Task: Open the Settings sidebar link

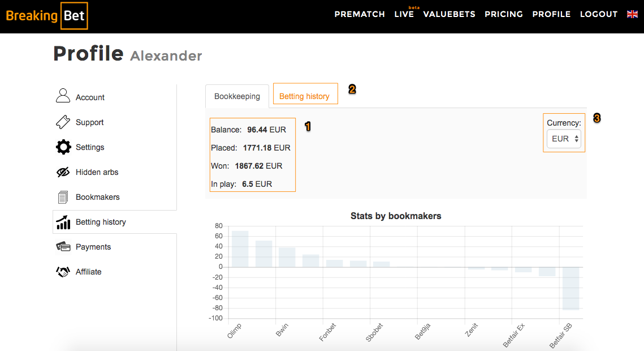Action: click(x=90, y=147)
